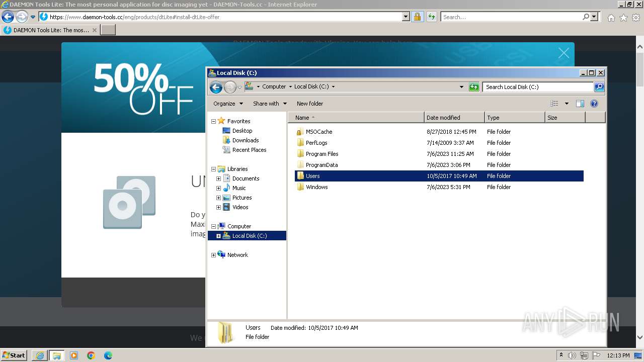Image resolution: width=644 pixels, height=362 pixels.
Task: Click IE refresh button next to lock
Action: coord(431,17)
